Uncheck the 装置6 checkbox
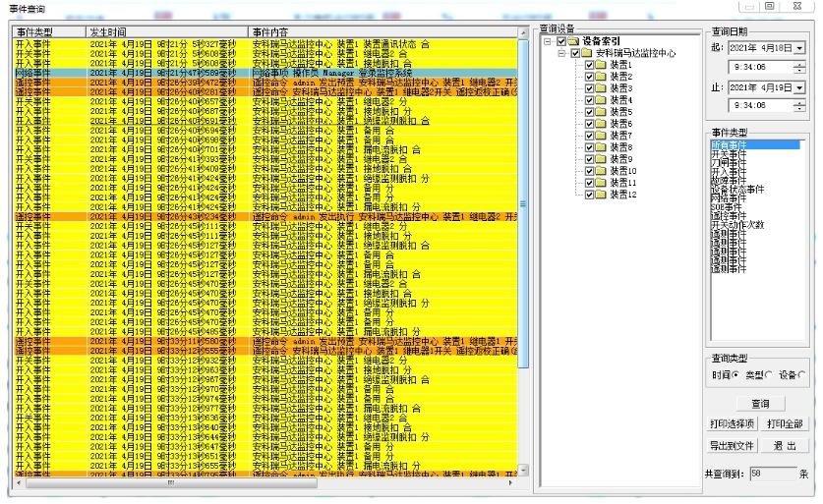Image resolution: width=823 pixels, height=504 pixels. pyautogui.click(x=589, y=124)
